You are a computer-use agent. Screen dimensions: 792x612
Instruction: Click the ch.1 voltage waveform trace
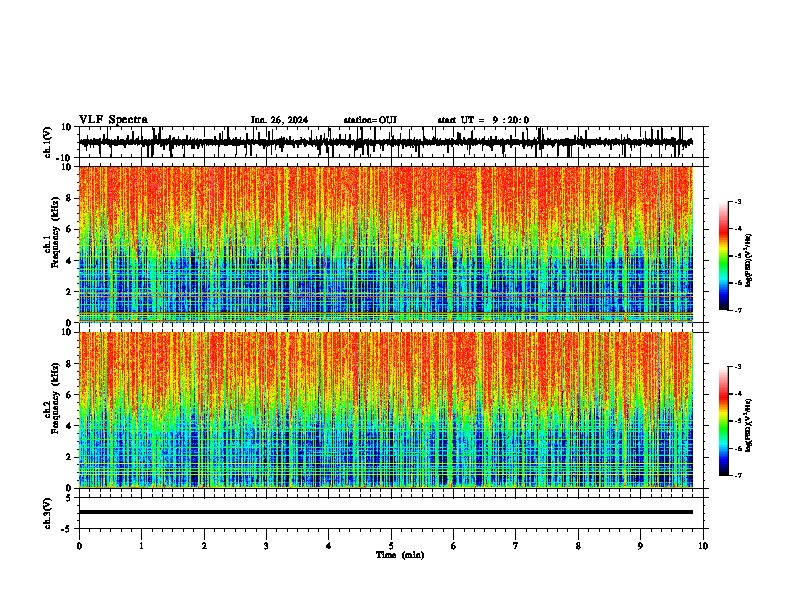[x=385, y=142]
